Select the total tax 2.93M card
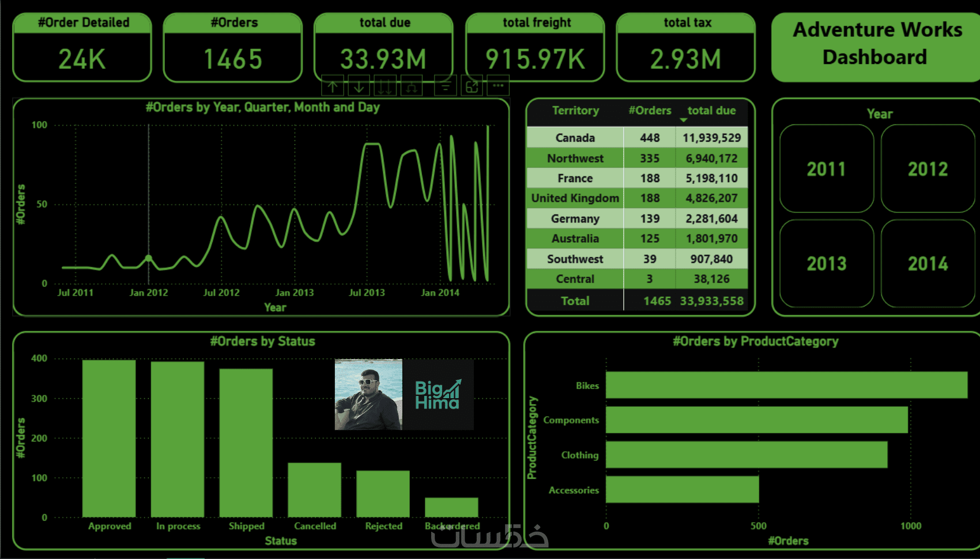This screenshot has width=980, height=559. tap(685, 47)
